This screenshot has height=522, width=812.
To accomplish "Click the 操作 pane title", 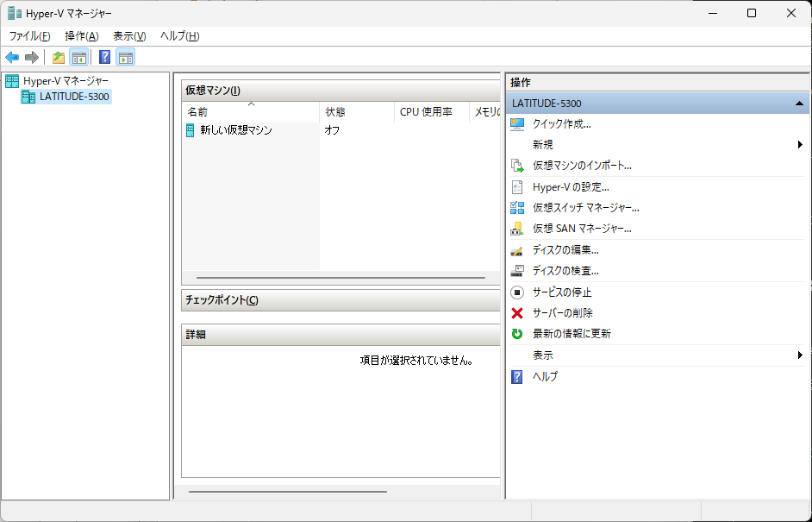I will (x=521, y=83).
